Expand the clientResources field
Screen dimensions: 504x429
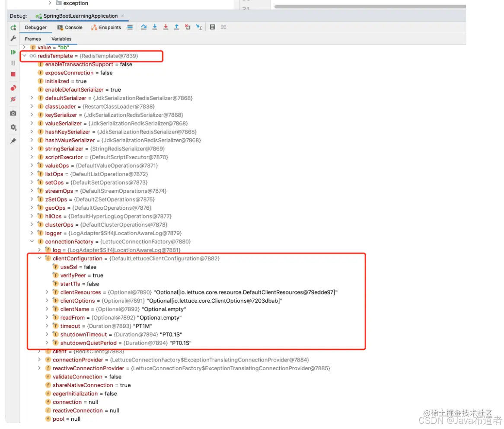(x=47, y=292)
